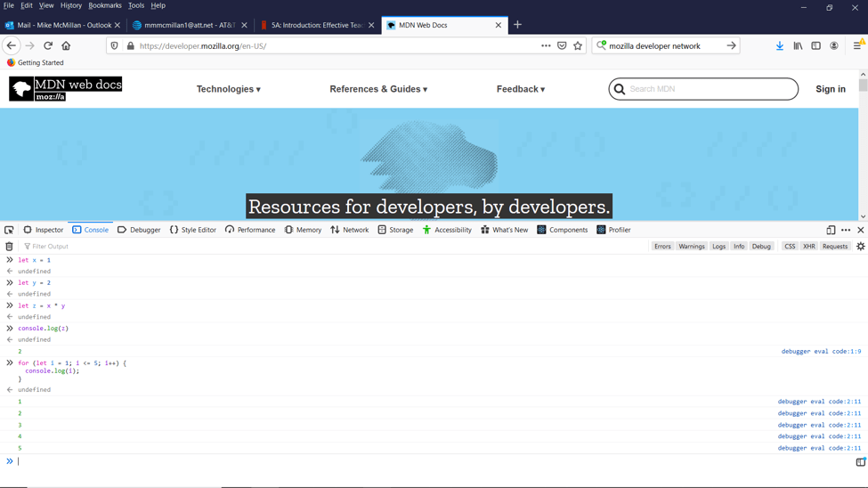Click tracking protection shield icon

tap(115, 46)
